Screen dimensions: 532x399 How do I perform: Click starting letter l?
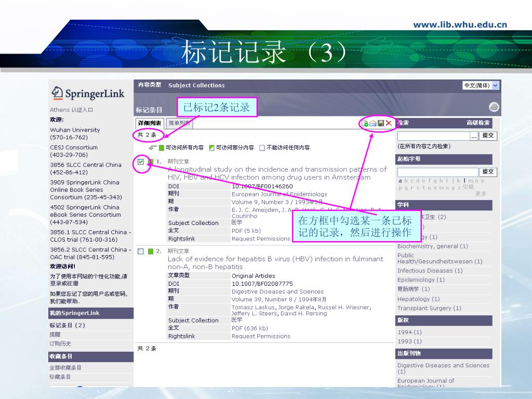point(464,181)
